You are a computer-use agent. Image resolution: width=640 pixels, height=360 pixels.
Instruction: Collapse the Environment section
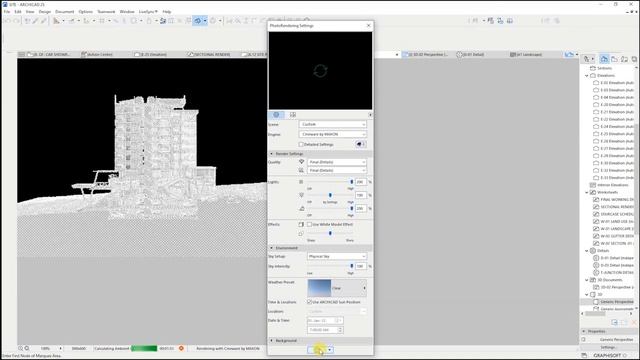(x=272, y=248)
